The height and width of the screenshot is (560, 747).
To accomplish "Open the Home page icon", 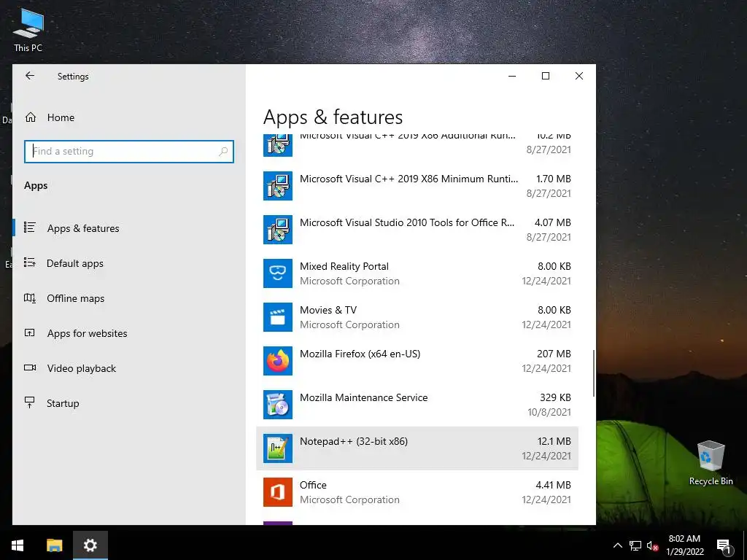I will coord(31,117).
